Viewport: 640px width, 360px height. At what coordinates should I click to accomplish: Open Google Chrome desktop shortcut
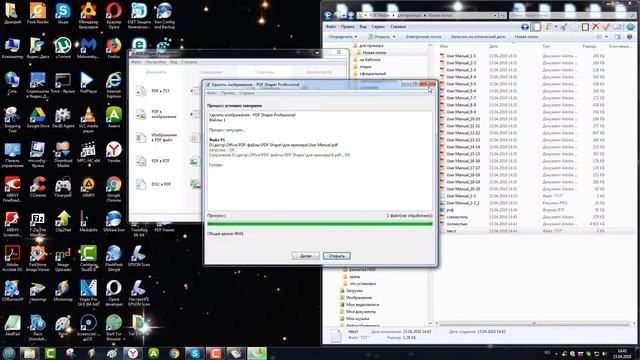point(113,189)
